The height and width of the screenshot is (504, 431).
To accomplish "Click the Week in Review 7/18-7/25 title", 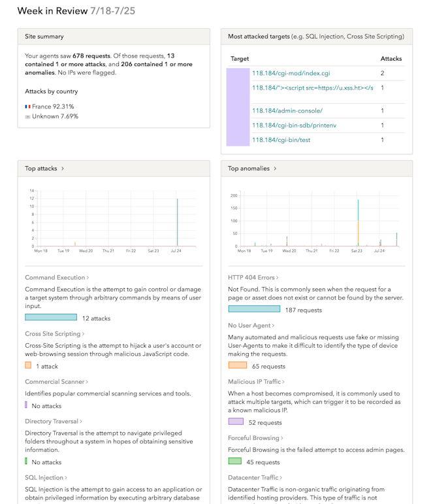I will 76,11.
